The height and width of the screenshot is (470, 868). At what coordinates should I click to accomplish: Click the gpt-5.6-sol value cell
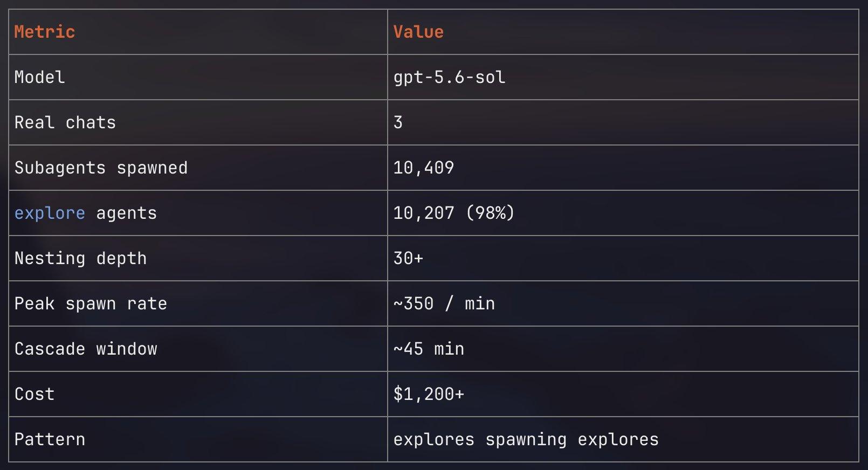[450, 78]
